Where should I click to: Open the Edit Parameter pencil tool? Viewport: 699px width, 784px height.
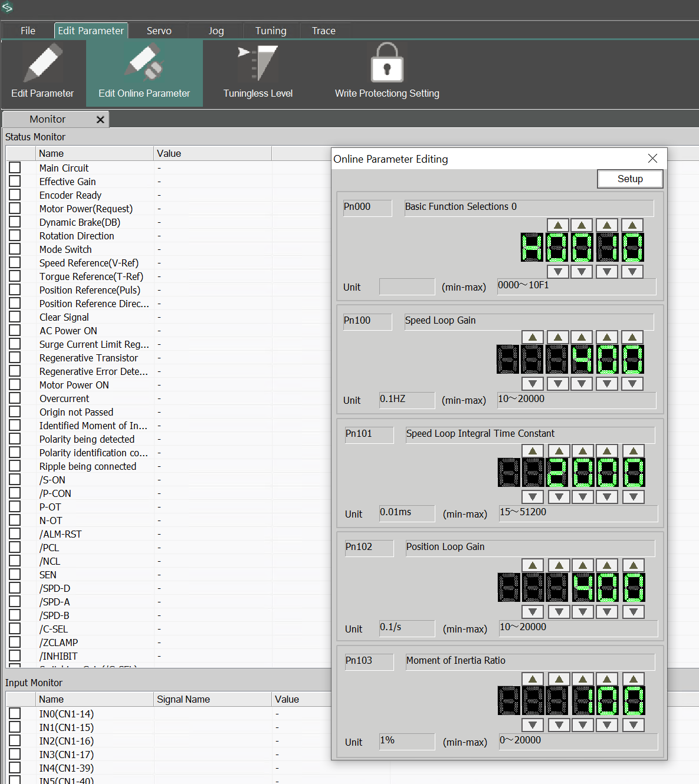pyautogui.click(x=42, y=65)
